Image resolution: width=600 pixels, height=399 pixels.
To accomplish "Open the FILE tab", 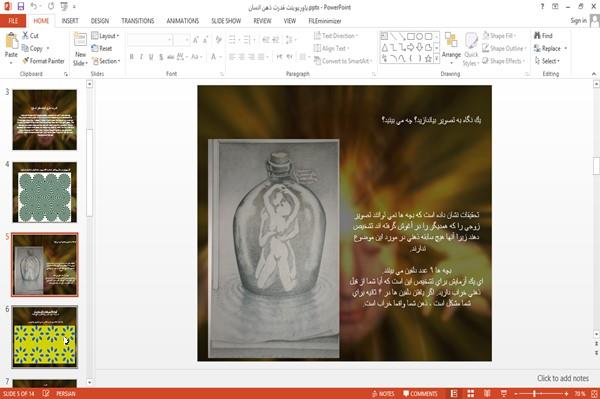I will click(x=13, y=21).
